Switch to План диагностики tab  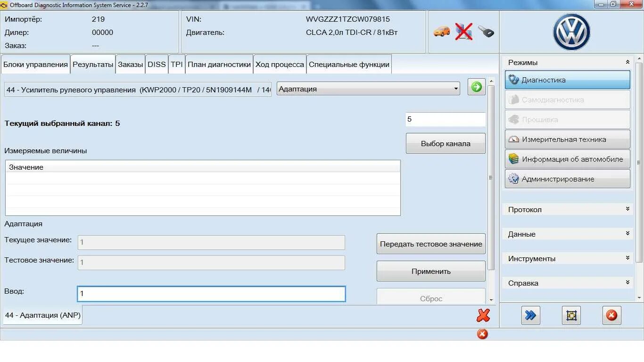click(x=219, y=65)
